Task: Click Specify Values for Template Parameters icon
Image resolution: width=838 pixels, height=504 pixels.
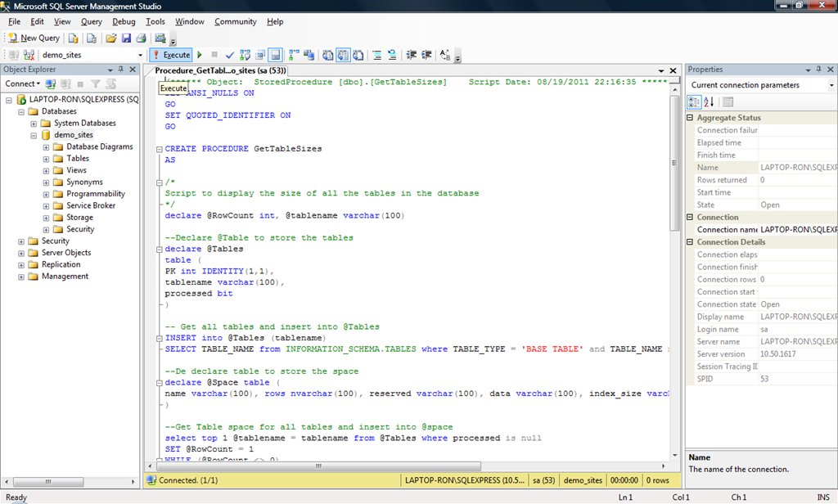Action: [x=445, y=55]
